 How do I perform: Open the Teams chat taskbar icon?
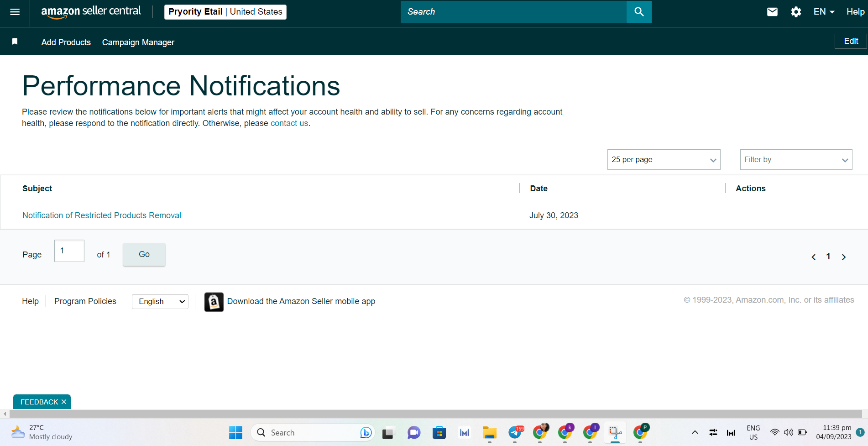(x=414, y=432)
